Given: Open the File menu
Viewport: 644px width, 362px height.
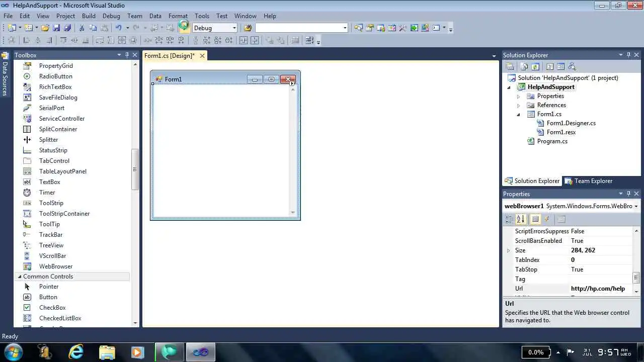Looking at the screenshot, I should tap(8, 16).
